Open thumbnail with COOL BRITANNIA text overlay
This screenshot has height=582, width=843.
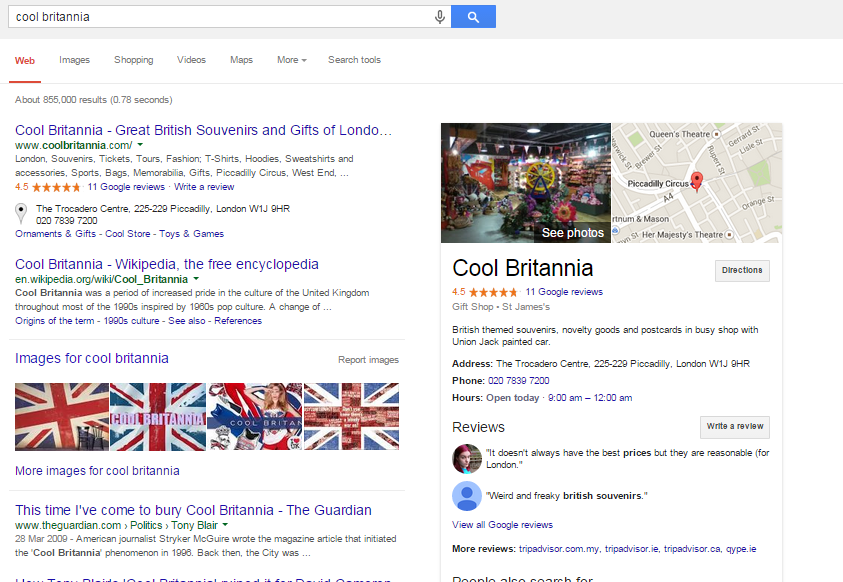point(158,416)
